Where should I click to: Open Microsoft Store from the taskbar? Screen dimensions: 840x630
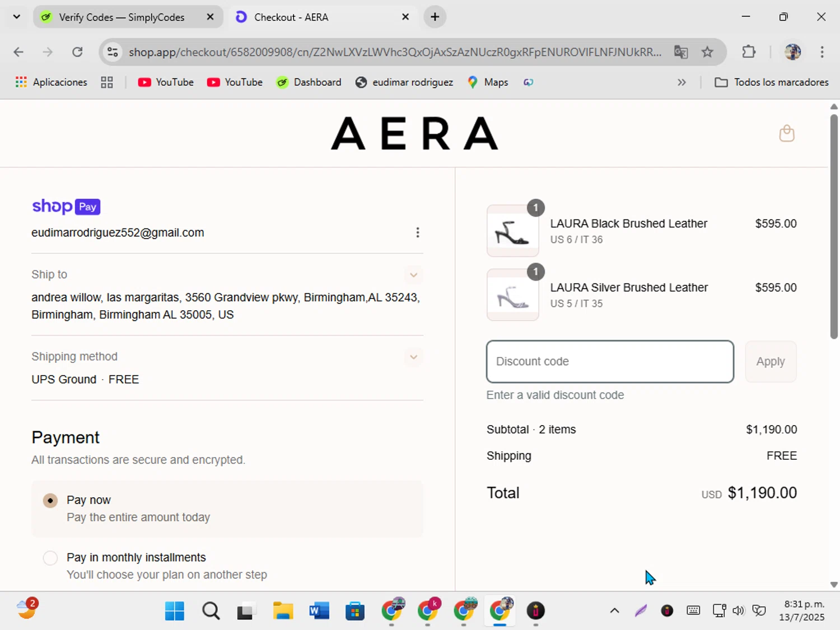[354, 611]
